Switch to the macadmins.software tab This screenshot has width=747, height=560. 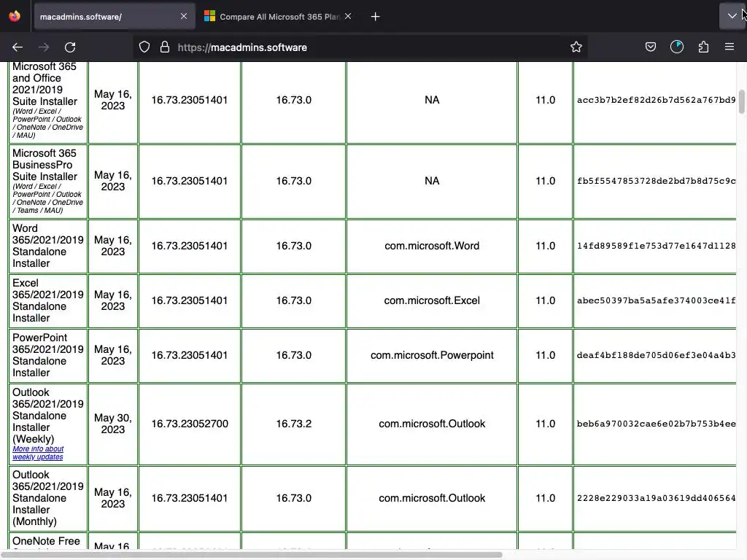click(x=115, y=16)
